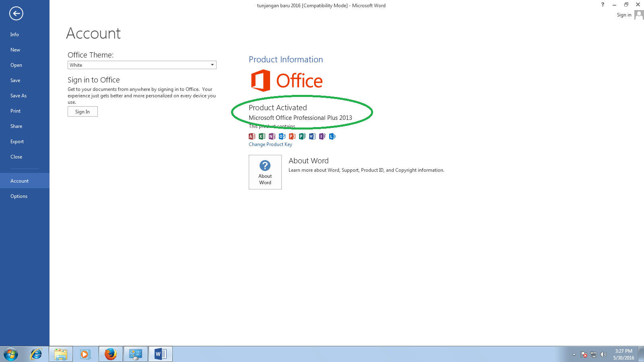Open the Export page
This screenshot has height=362, width=644.
(x=25, y=142)
